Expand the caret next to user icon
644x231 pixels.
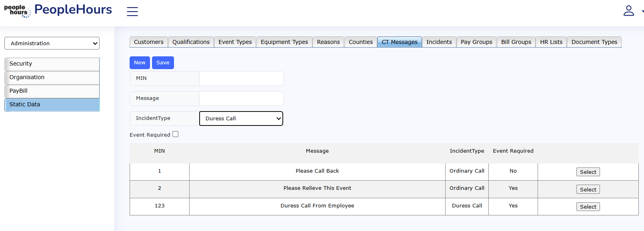(642, 12)
